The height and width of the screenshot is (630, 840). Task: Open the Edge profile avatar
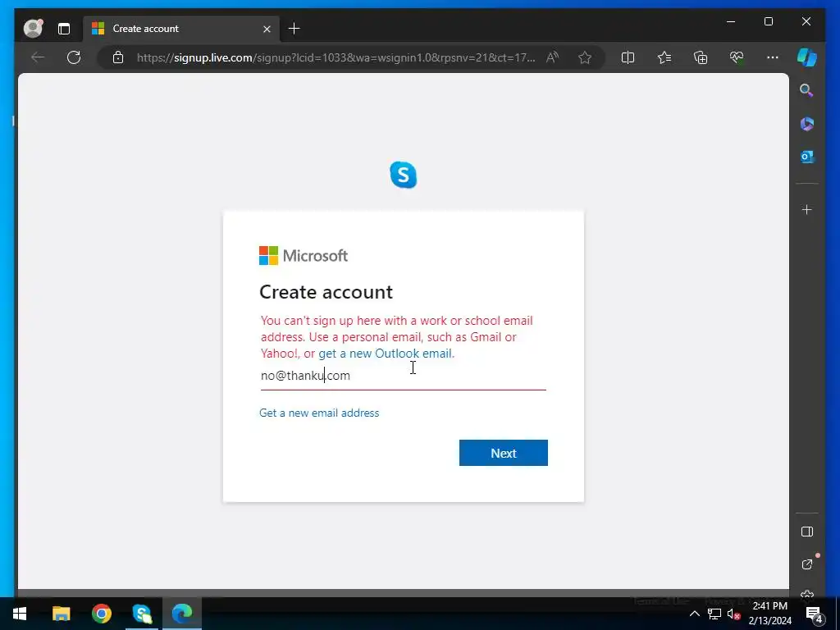click(33, 29)
